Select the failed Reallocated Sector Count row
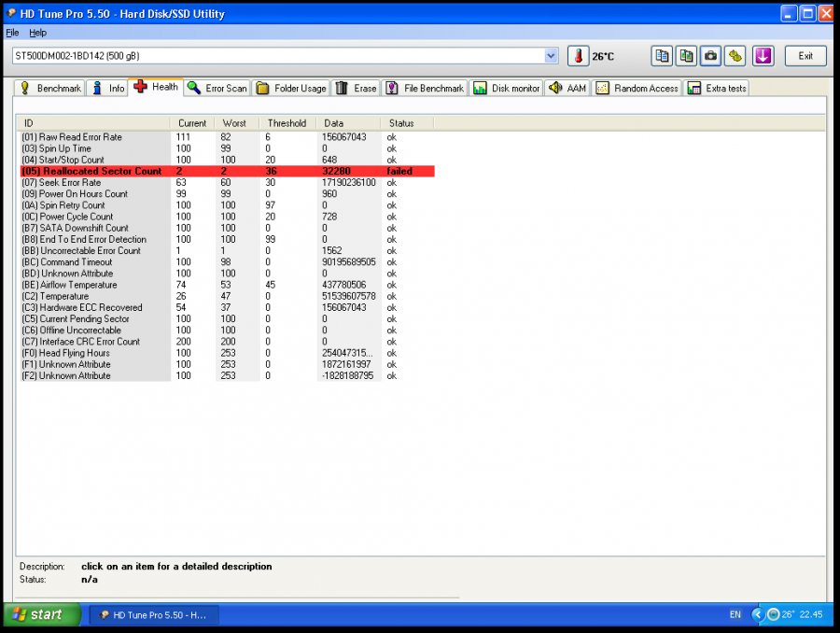This screenshot has width=840, height=633. pos(227,171)
